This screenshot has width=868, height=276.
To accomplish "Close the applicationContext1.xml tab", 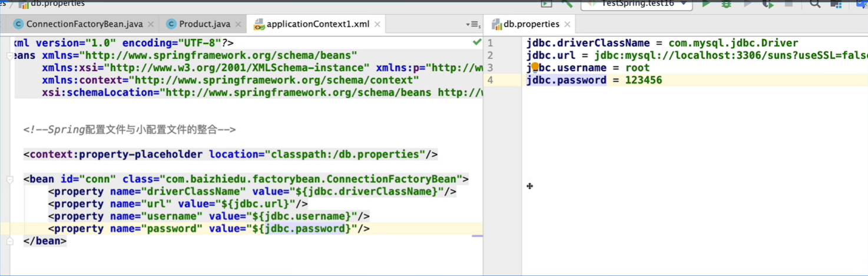I will (377, 24).
